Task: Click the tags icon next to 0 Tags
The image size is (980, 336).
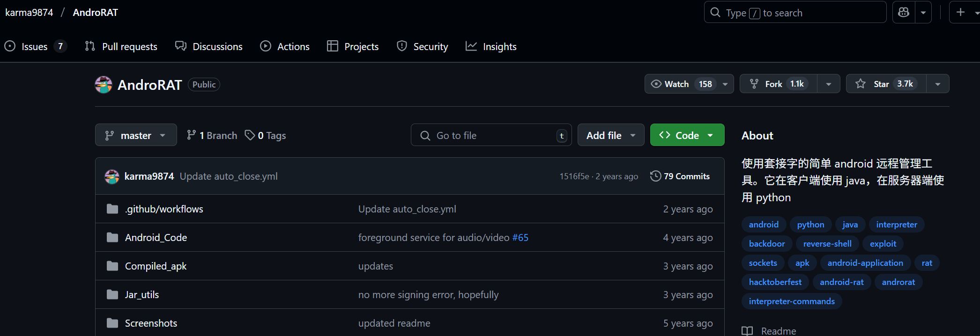Action: pyautogui.click(x=250, y=135)
